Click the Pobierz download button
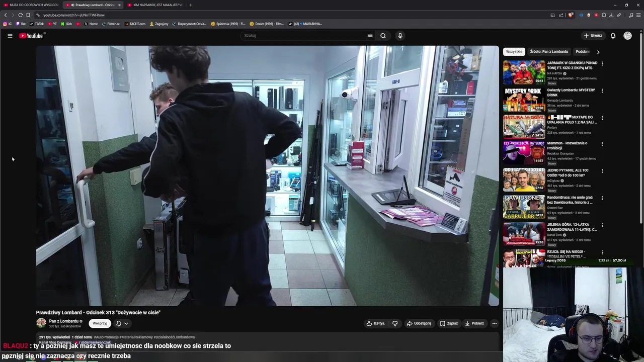Viewport: 644px width, 362px height. point(474,323)
